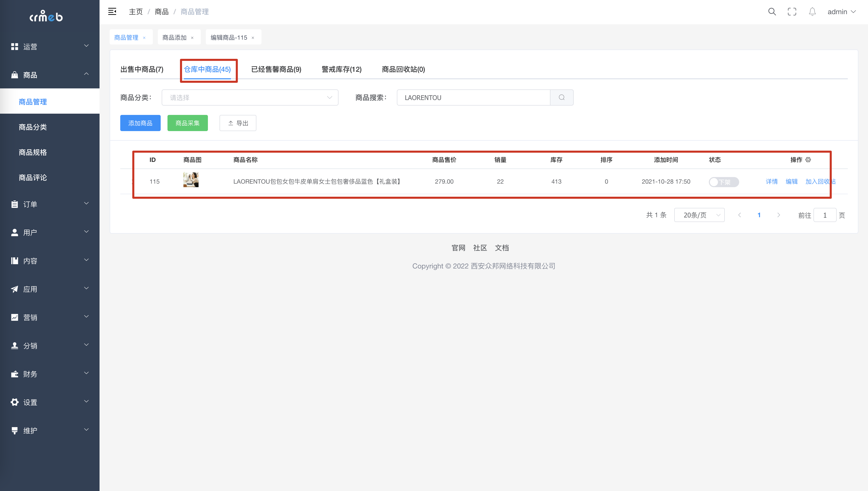Expand the 设置 sidebar menu
Viewport: 868px width, 491px height.
[x=50, y=402]
